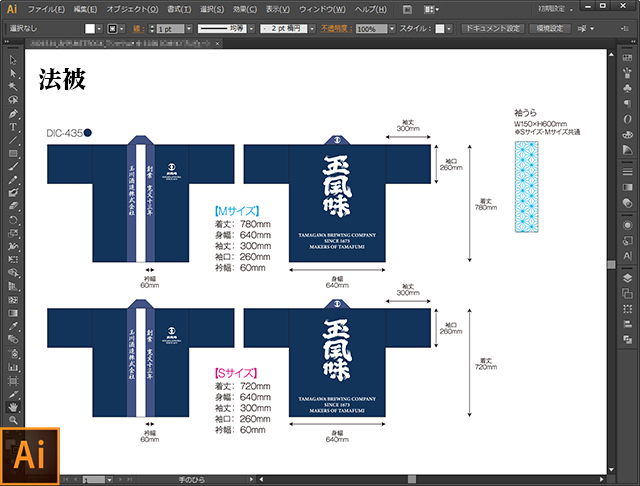Viewport: 640px width, 486px height.
Task: Open the Arrange Documents dropdown
Action: 431,9
